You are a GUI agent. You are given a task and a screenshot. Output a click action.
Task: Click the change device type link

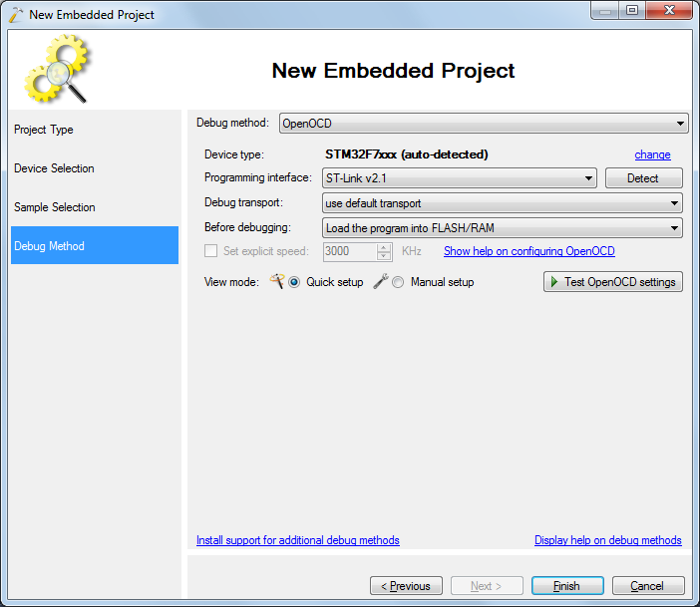652,154
